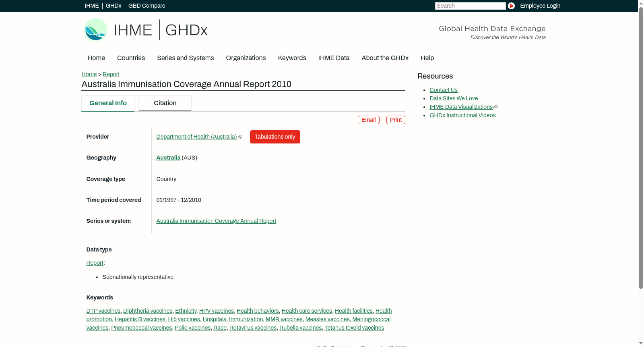Image resolution: width=644 pixels, height=347 pixels.
Task: Open the Race keyword link
Action: (x=220, y=328)
